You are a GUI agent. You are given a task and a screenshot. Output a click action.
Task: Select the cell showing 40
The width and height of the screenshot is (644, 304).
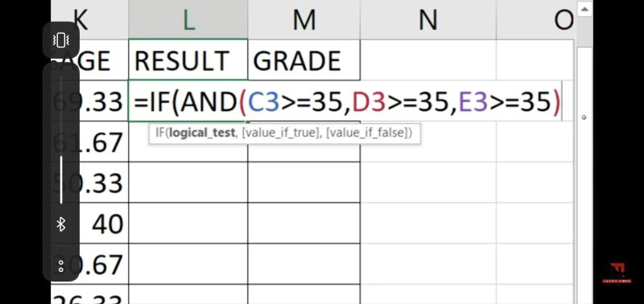pos(89,224)
